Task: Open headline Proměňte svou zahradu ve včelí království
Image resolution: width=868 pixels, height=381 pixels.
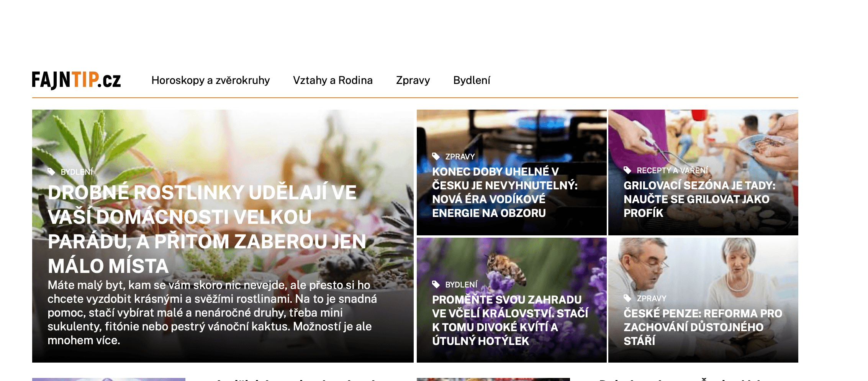Action: click(x=510, y=320)
